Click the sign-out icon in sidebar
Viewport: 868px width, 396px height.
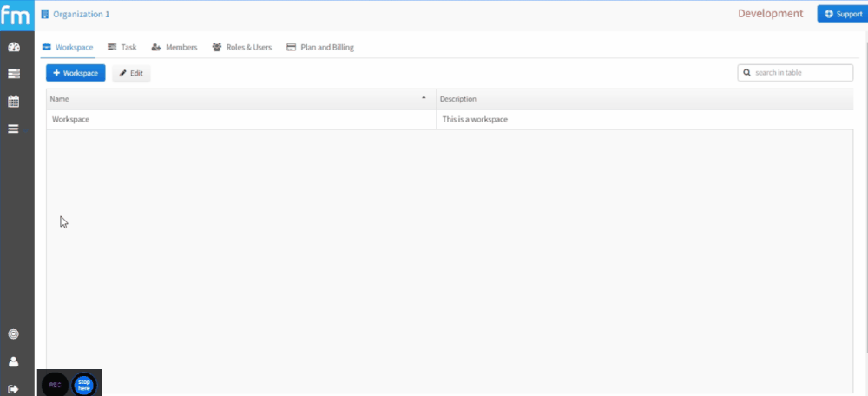tap(14, 389)
